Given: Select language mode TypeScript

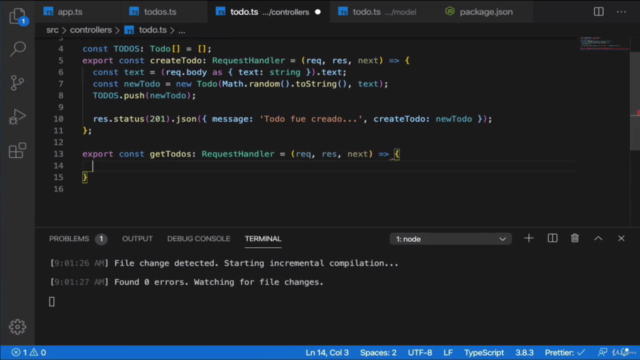Looking at the screenshot, I should [484, 352].
